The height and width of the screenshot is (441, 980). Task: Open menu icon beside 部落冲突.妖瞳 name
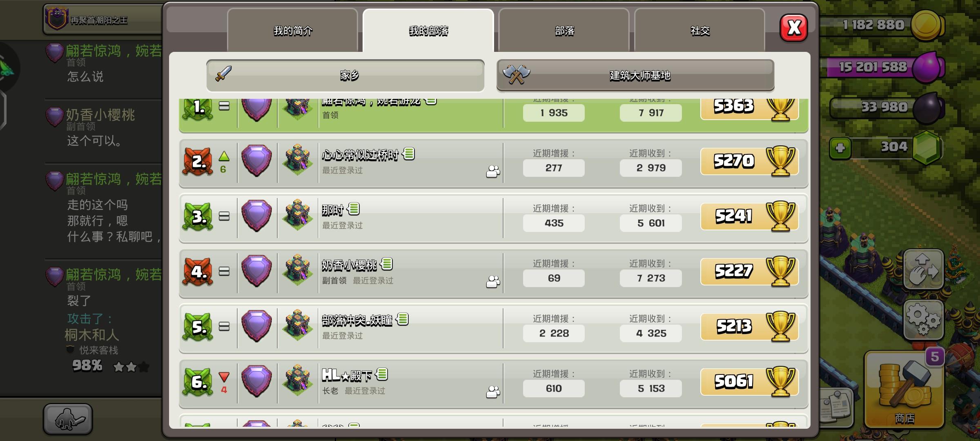pyautogui.click(x=402, y=319)
